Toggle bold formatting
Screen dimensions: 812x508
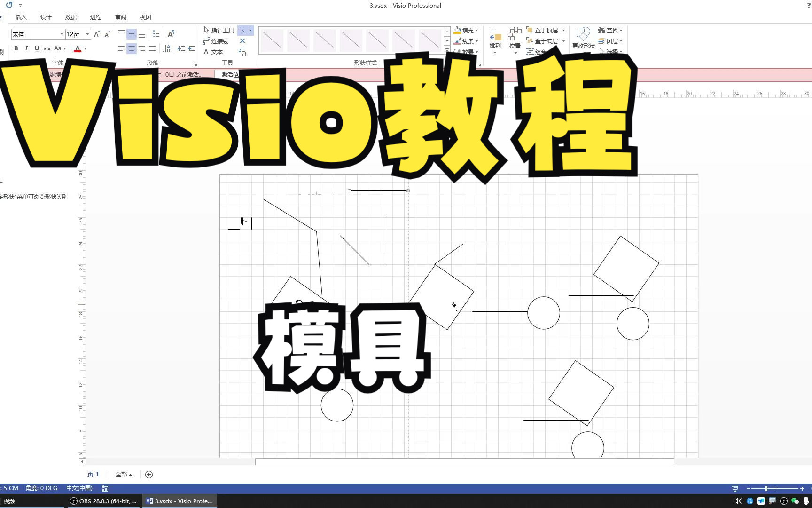[x=16, y=48]
